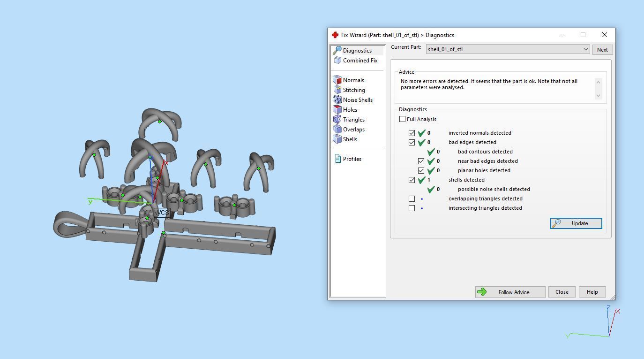Click the XYZ orientation axis indicator
This screenshot has width=644, height=359.
[x=593, y=322]
